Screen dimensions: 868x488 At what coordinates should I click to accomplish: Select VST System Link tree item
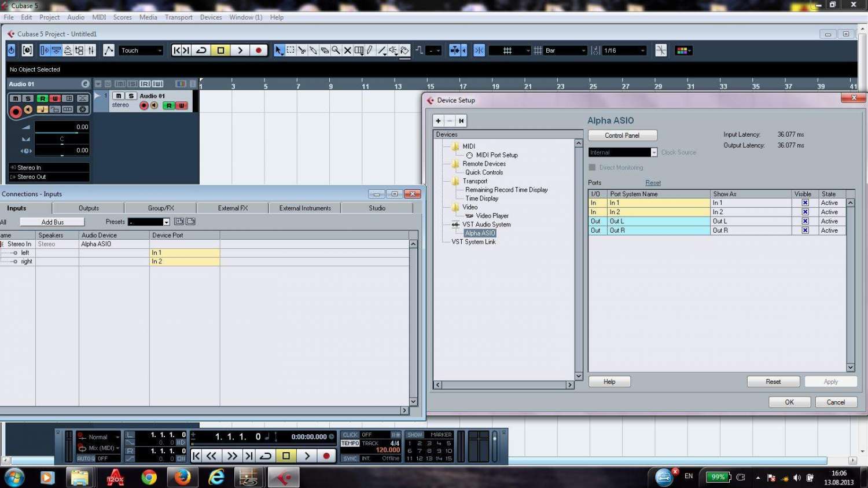point(473,242)
